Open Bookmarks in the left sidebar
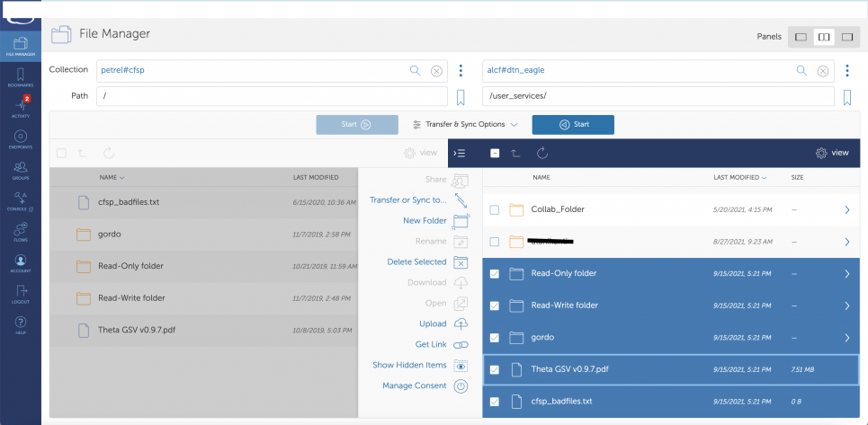Image resolution: width=868 pixels, height=425 pixels. pyautogui.click(x=20, y=75)
